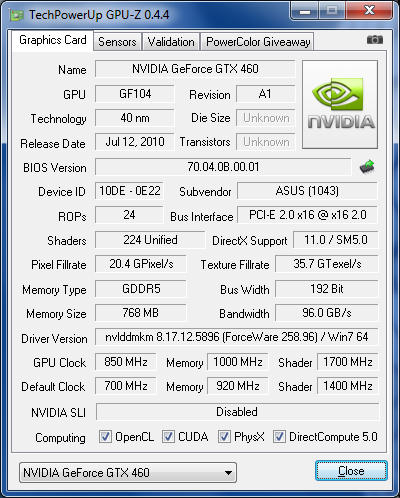
Task: Click the default Shader 1400 MHz field
Action: (348, 386)
